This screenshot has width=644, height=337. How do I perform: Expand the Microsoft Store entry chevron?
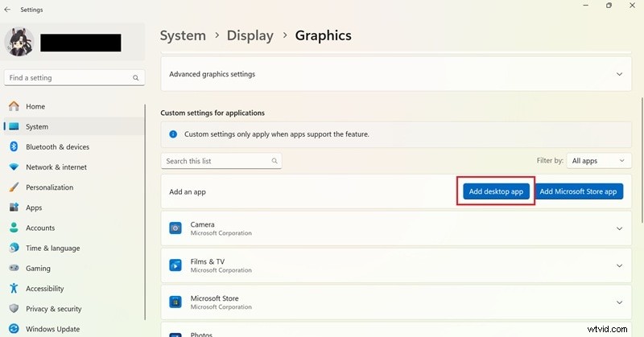pyautogui.click(x=619, y=302)
